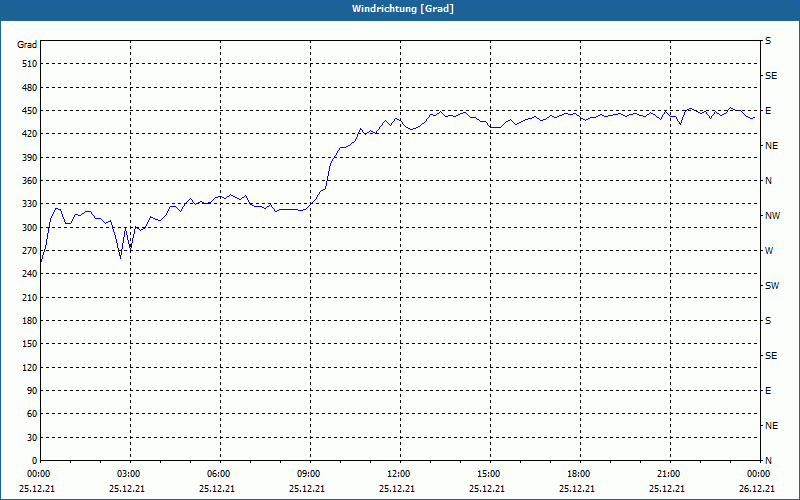Click the 25.12.21 date under 12:00
This screenshot has width=800, height=500.
click(397, 489)
